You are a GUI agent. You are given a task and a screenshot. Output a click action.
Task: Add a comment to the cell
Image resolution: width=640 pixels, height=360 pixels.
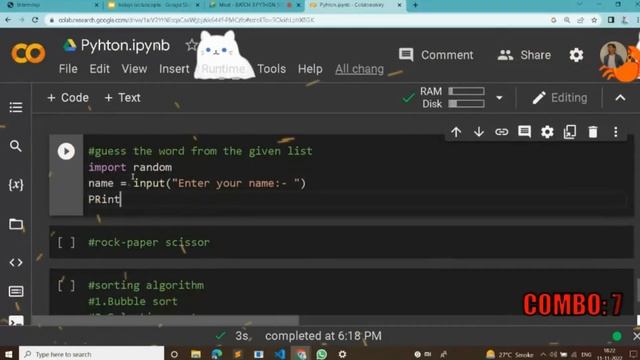(524, 132)
